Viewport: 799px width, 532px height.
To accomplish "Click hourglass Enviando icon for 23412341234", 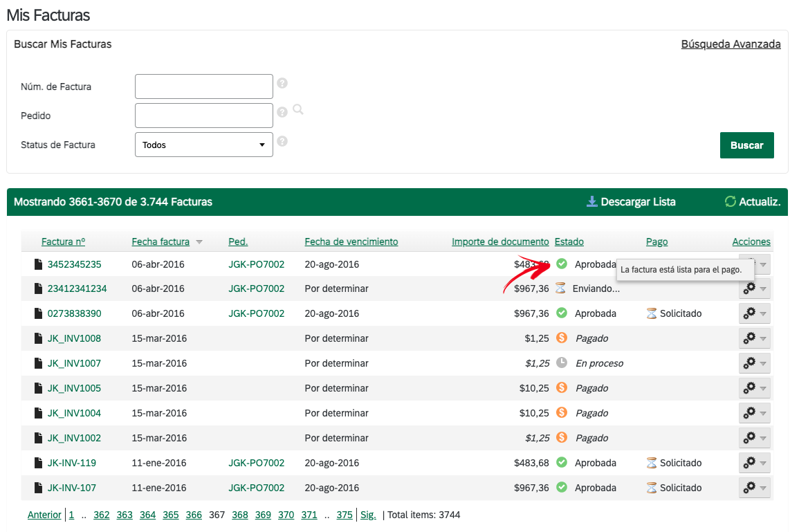I will (560, 288).
